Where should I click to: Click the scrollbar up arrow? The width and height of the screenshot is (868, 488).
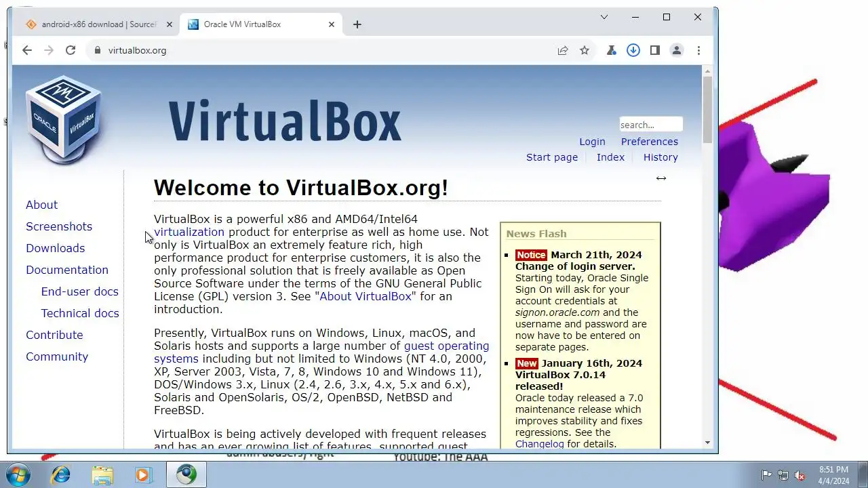(707, 70)
